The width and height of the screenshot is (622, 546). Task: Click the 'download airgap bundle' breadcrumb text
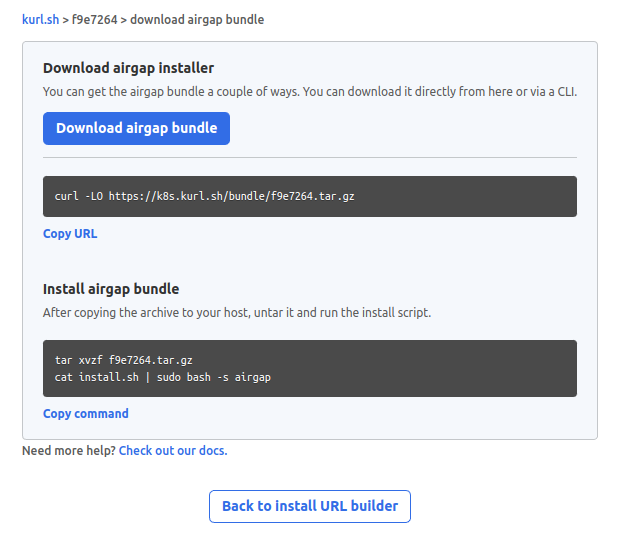[x=197, y=19]
